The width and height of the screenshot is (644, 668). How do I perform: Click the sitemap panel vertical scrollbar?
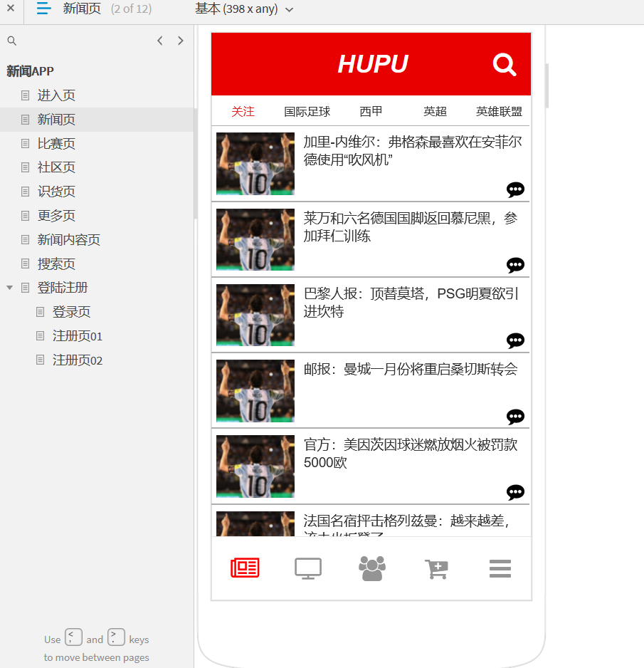click(196, 164)
